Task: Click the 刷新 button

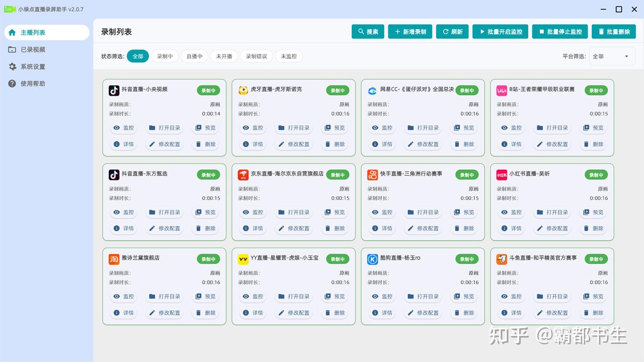Action: coord(453,32)
